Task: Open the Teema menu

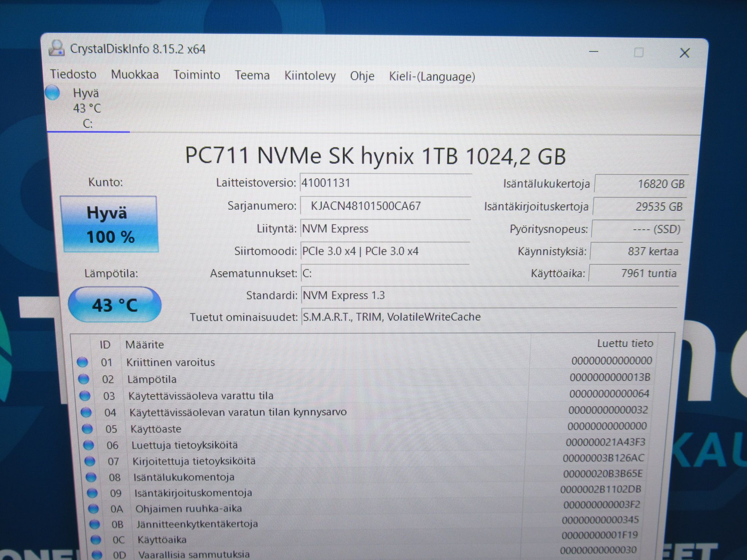Action: click(x=252, y=75)
